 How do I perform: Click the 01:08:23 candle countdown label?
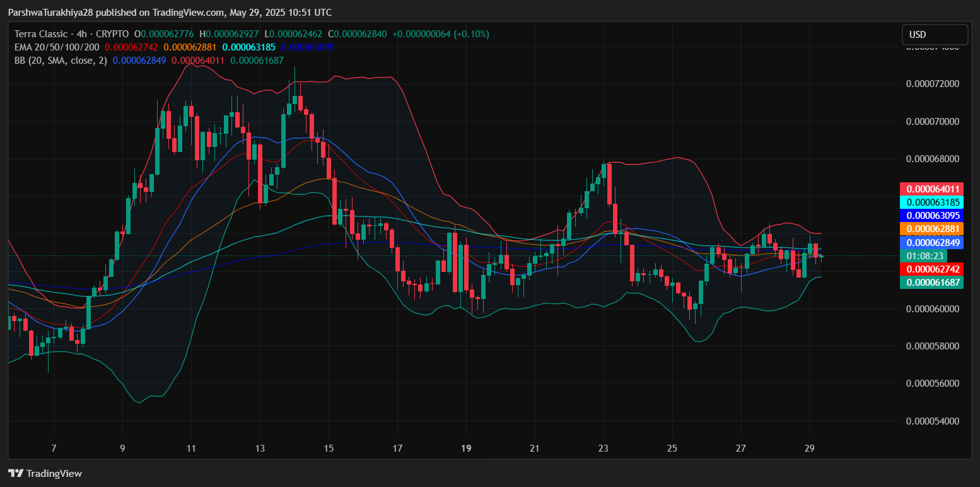tap(925, 255)
